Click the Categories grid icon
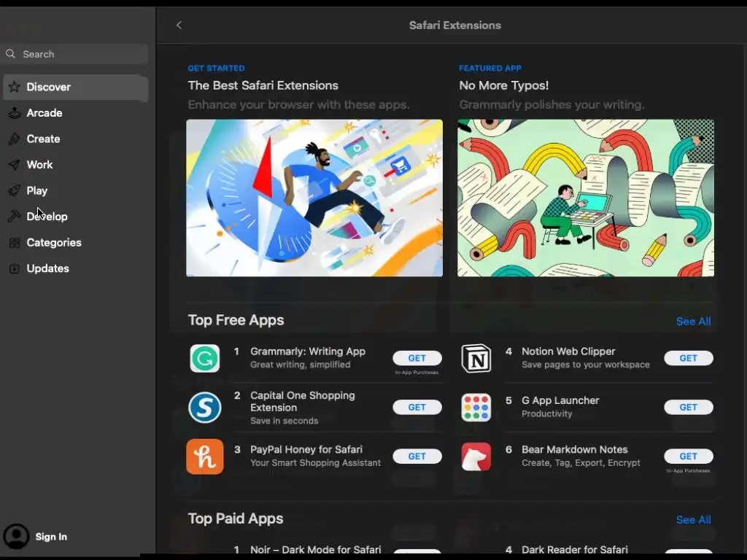Image resolution: width=747 pixels, height=560 pixels. click(x=15, y=242)
